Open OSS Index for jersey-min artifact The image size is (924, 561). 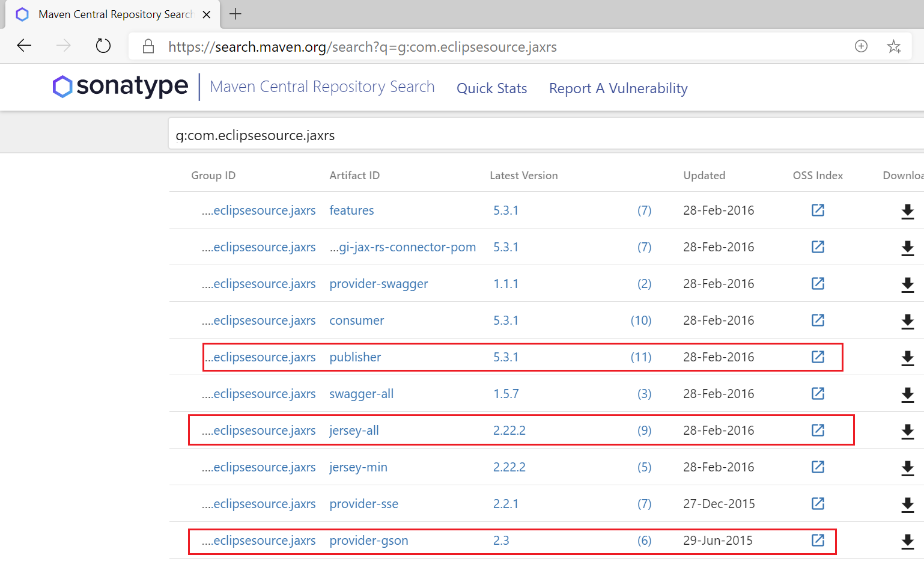coord(818,467)
